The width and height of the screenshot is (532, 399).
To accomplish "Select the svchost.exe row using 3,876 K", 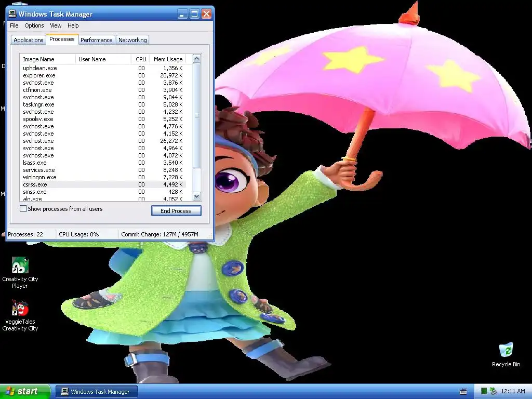I will tap(103, 83).
